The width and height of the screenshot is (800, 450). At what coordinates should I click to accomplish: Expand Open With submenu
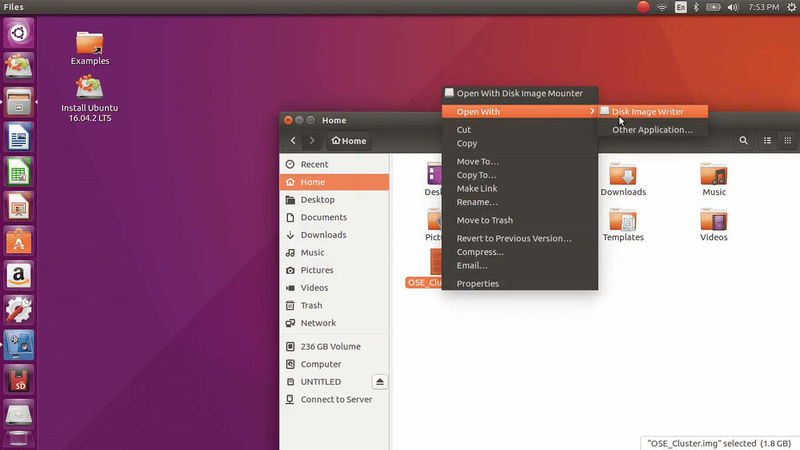[519, 111]
